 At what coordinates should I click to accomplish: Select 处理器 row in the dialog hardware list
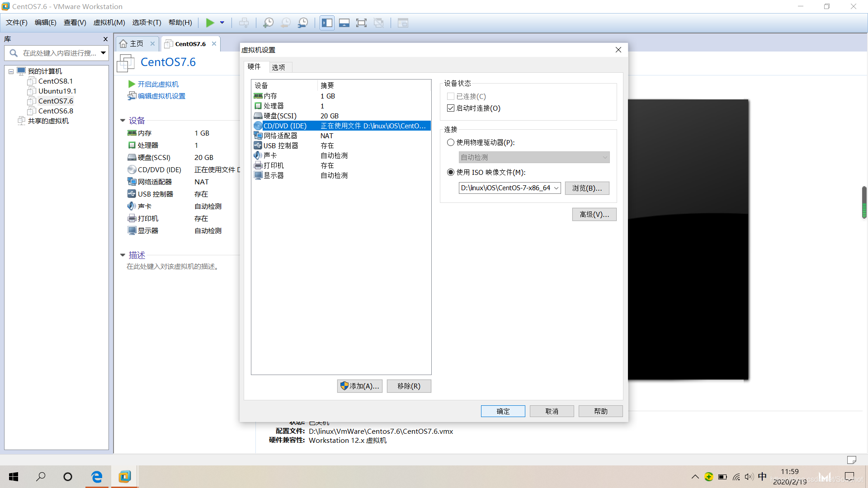point(341,106)
